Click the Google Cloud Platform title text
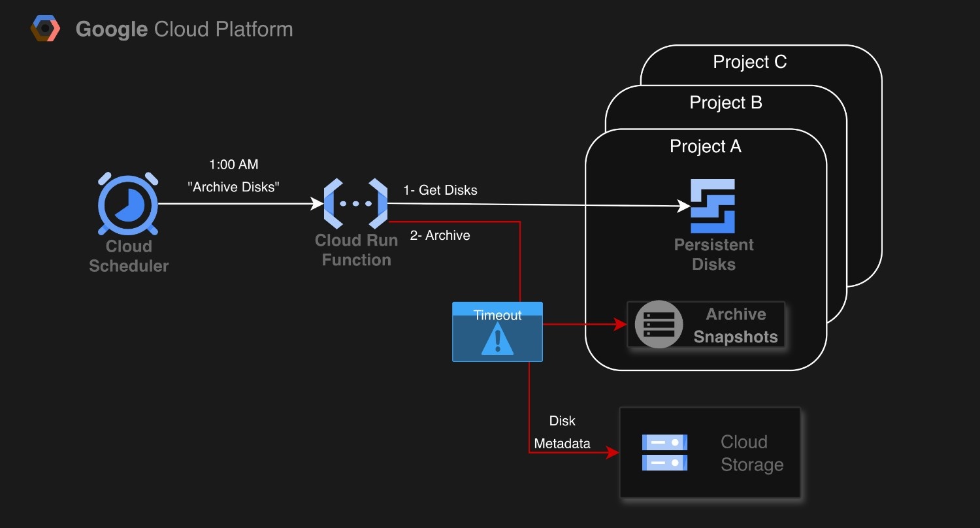 [x=184, y=29]
